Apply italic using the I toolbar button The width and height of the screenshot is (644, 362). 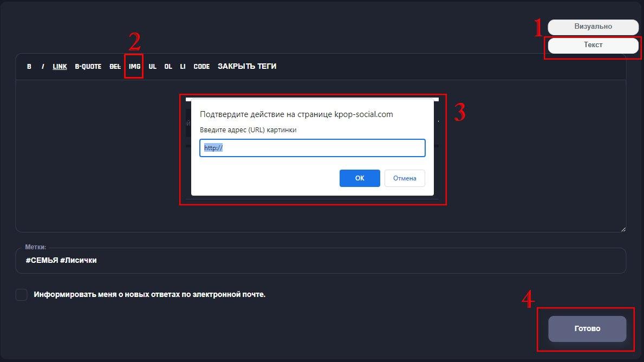(43, 67)
